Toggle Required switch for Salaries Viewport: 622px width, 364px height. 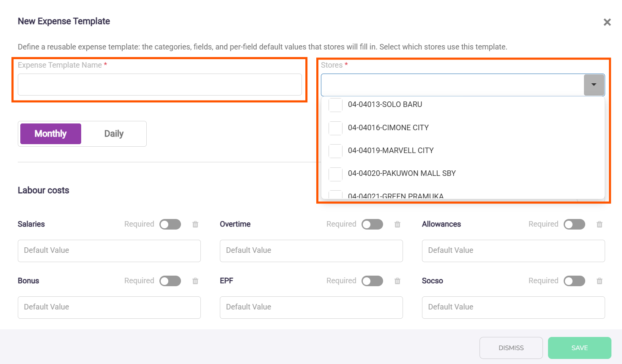[170, 224]
